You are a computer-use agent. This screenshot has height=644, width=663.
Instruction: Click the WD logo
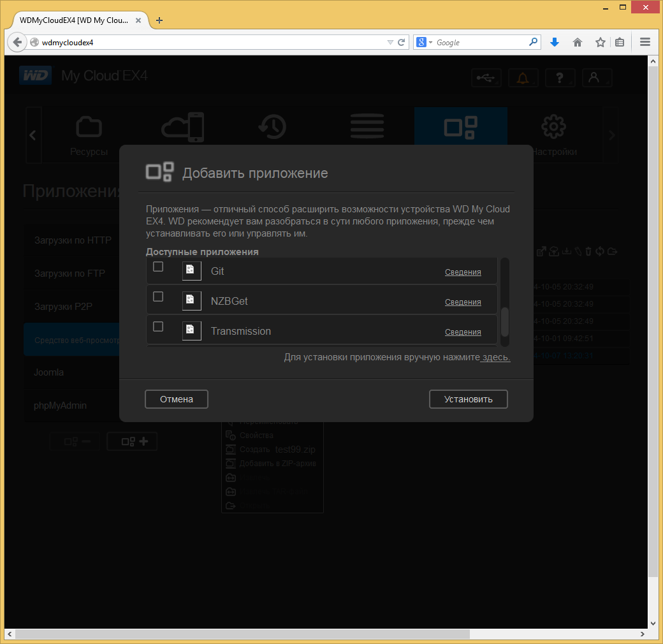click(x=36, y=75)
